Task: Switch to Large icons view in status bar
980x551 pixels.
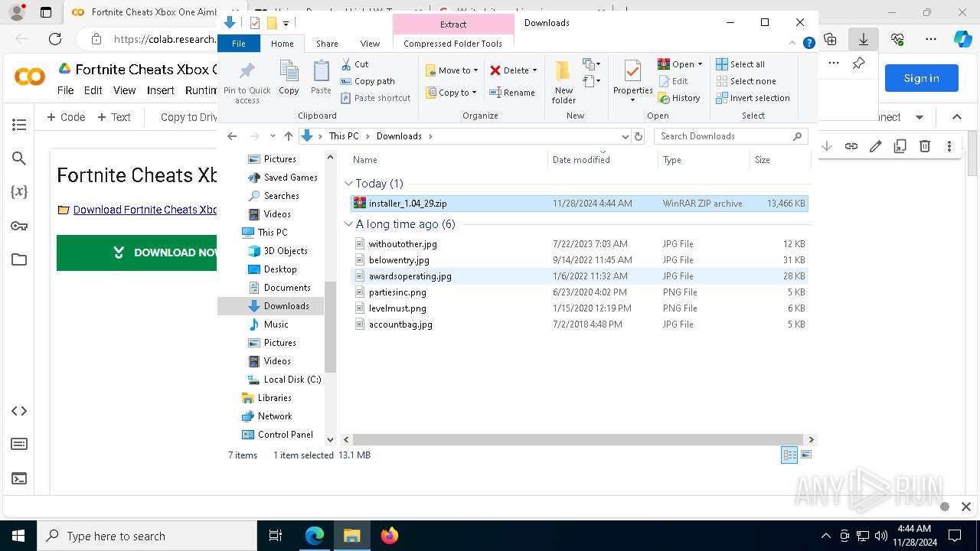Action: tap(805, 455)
